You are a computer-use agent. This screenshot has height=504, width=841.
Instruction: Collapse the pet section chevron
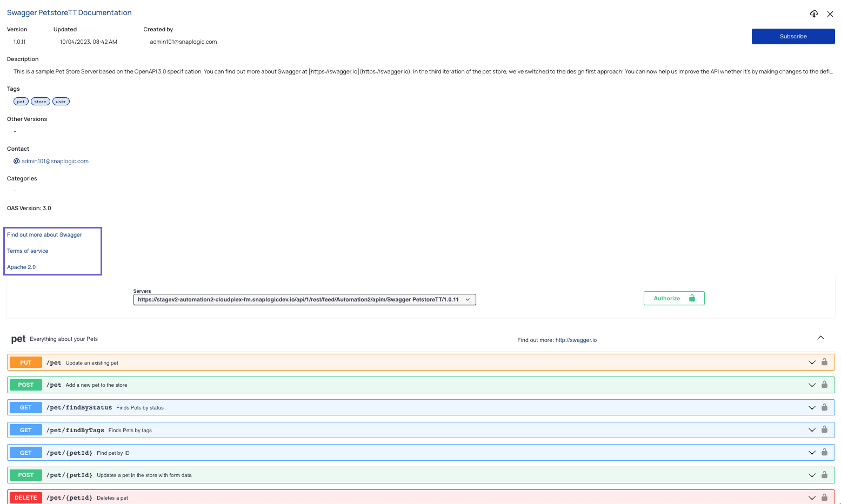pos(820,338)
